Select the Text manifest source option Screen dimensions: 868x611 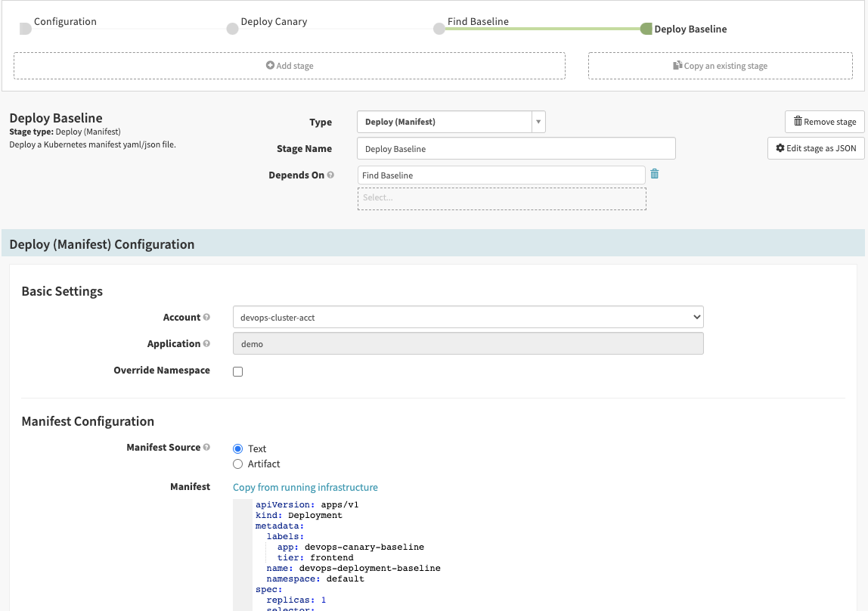click(x=238, y=448)
